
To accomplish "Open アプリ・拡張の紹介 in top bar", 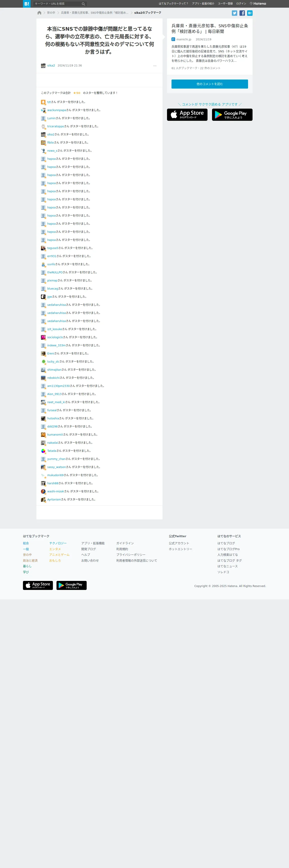I will click(x=203, y=4).
